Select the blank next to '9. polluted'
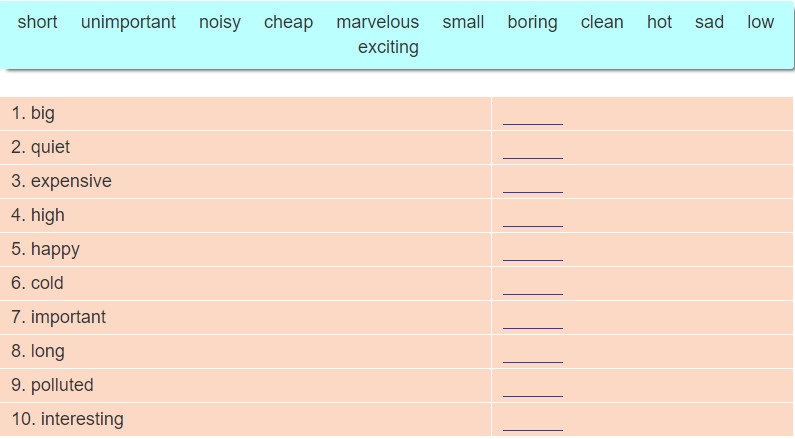Image resolution: width=795 pixels, height=439 pixels. tap(533, 390)
